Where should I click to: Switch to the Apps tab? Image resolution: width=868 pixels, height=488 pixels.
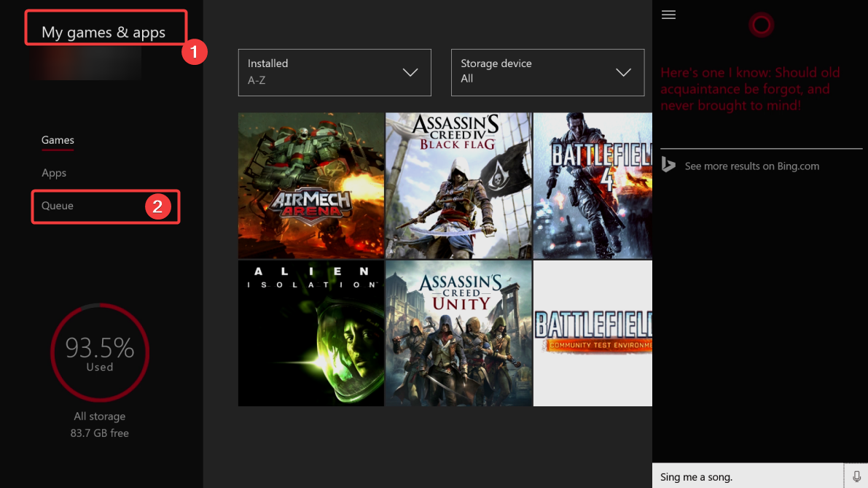click(54, 173)
